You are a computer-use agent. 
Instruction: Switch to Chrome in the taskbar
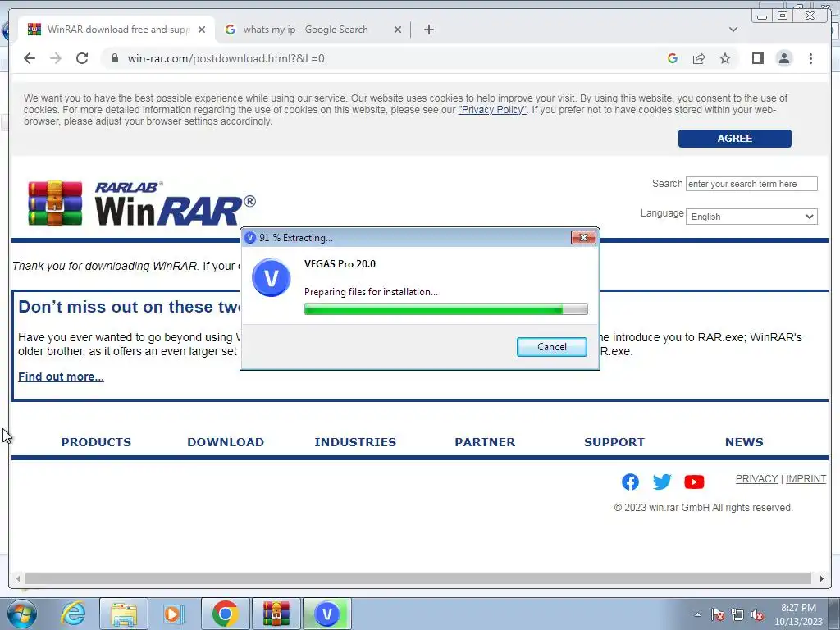pyautogui.click(x=225, y=614)
